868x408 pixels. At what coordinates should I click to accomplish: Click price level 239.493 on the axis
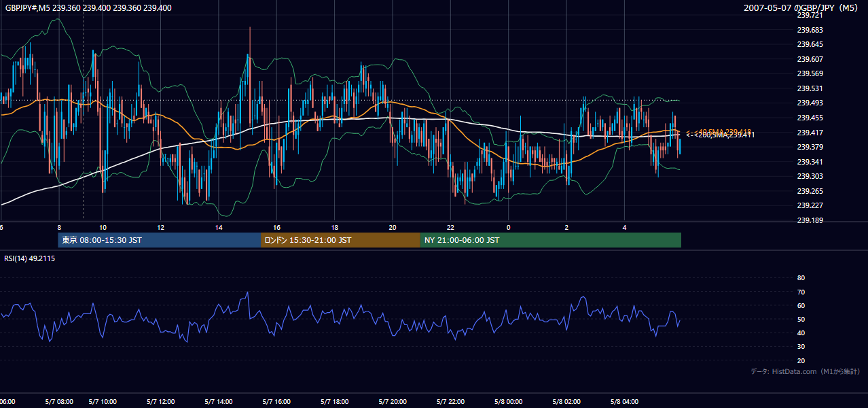(810, 103)
